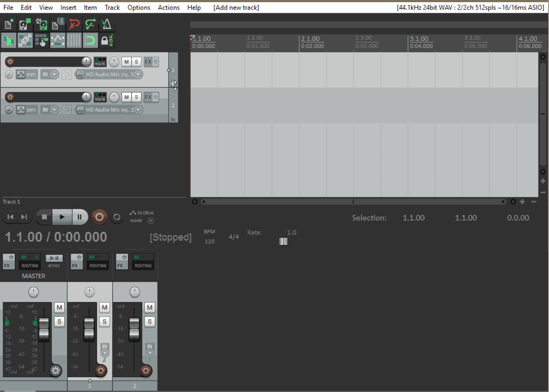Toggle move envelope points with items

tap(58, 41)
